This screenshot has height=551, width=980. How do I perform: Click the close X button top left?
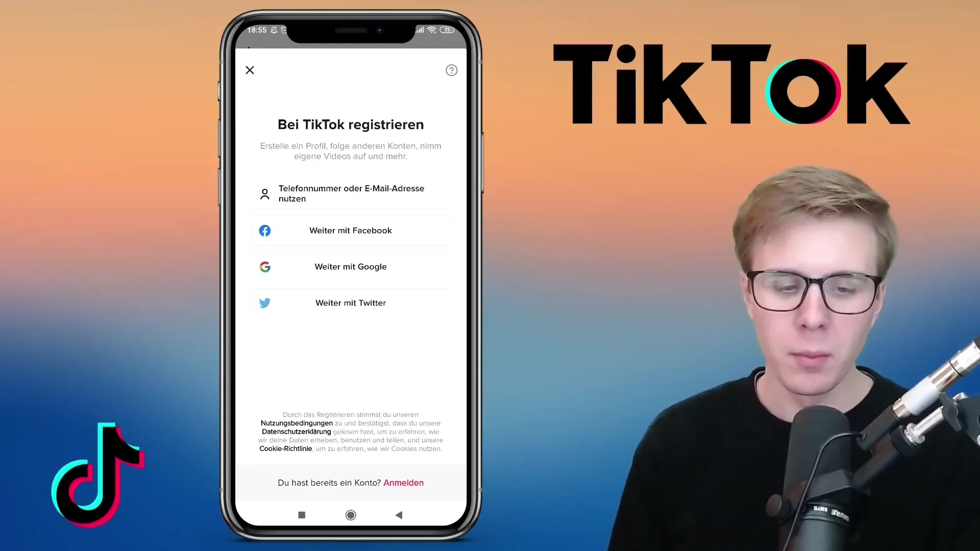coord(249,70)
